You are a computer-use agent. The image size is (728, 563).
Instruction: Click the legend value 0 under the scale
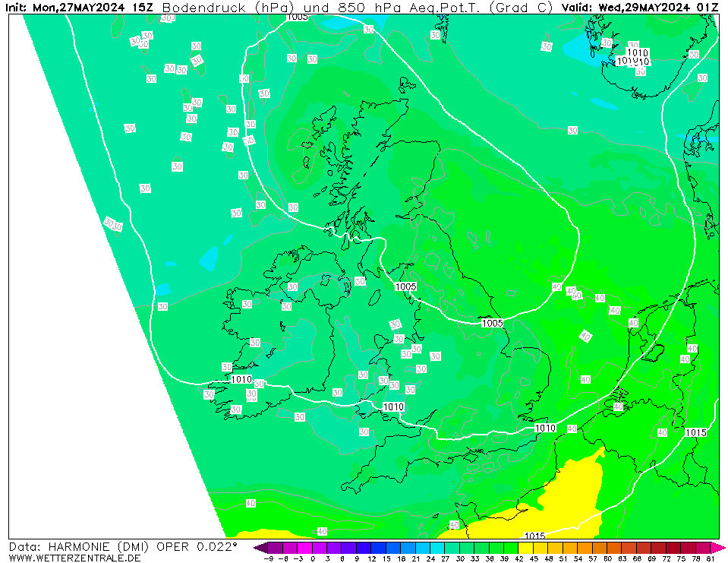point(313,558)
